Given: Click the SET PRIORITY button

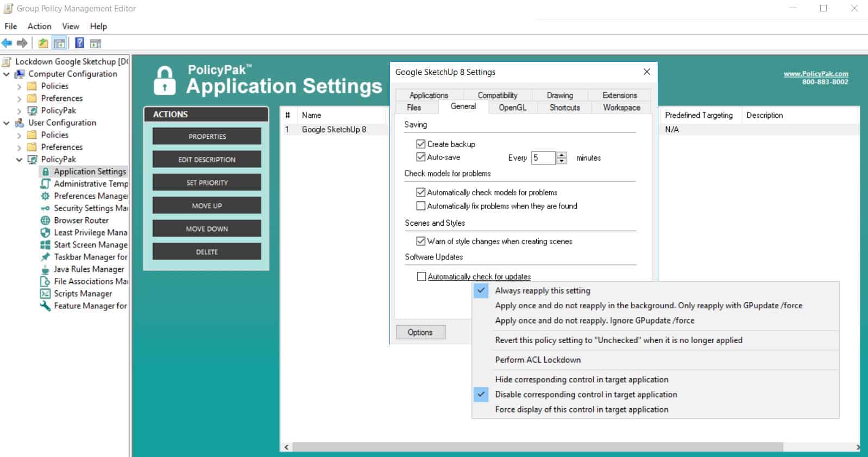Looking at the screenshot, I should click(206, 182).
